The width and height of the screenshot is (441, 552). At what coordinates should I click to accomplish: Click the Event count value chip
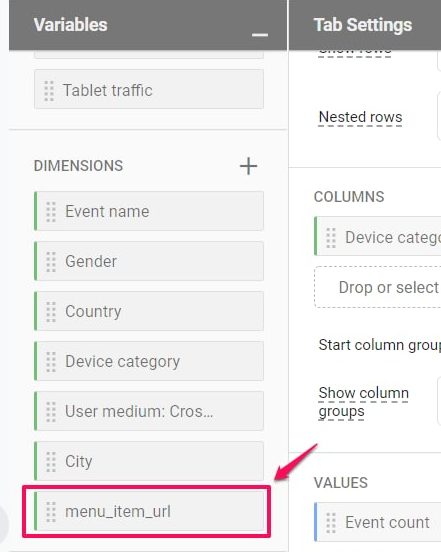point(378,522)
